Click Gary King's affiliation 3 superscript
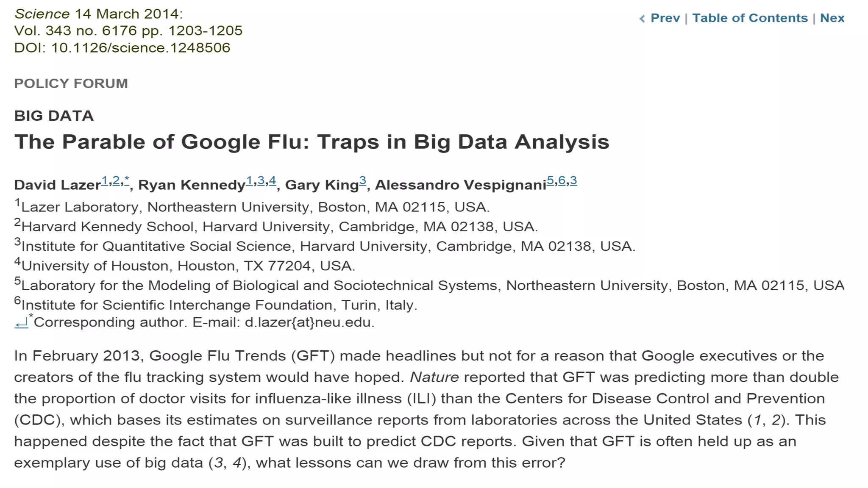Screen dimensions: 868x488 (x=362, y=181)
